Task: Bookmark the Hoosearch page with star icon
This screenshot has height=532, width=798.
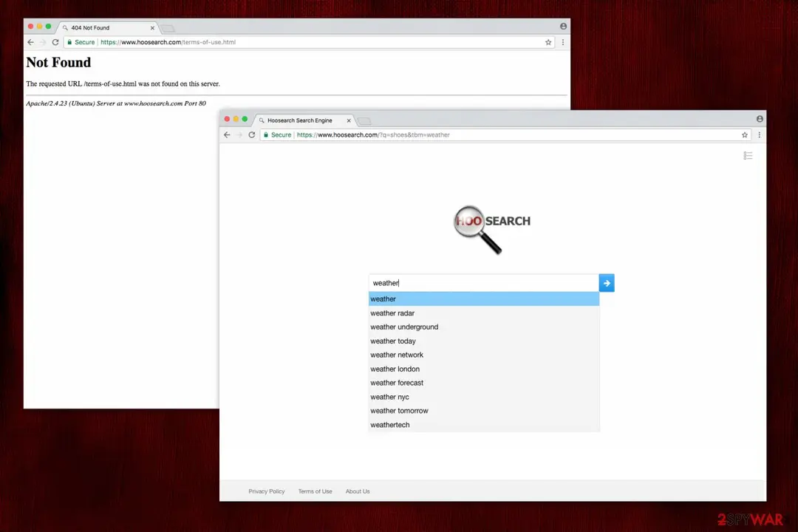Action: [x=745, y=135]
